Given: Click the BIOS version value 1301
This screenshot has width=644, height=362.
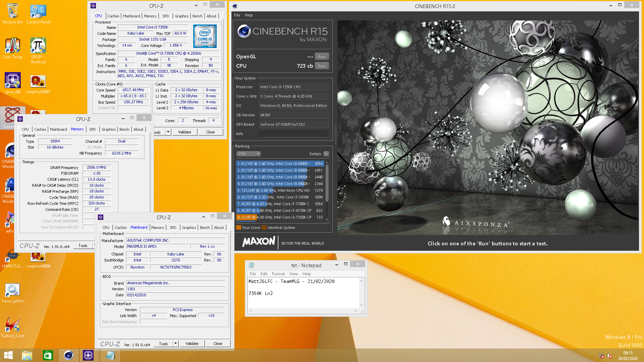Looking at the screenshot, I should (x=175, y=289).
